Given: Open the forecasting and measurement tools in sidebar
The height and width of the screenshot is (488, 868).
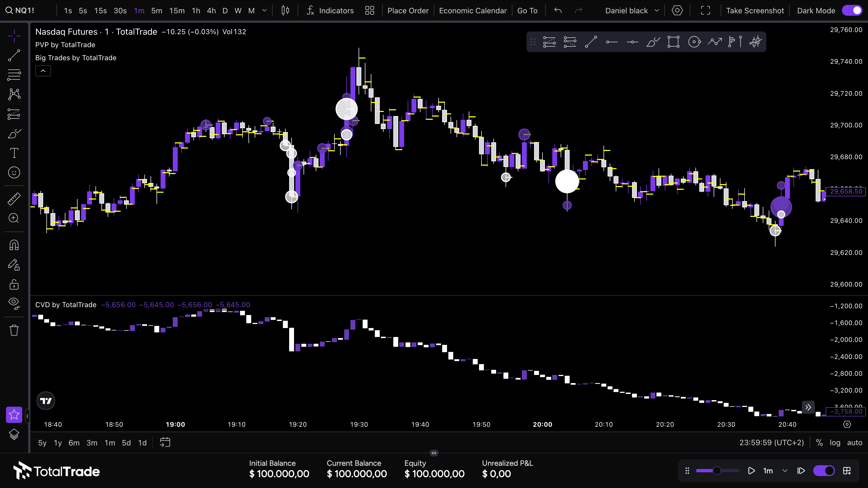Looking at the screenshot, I should pyautogui.click(x=14, y=114).
